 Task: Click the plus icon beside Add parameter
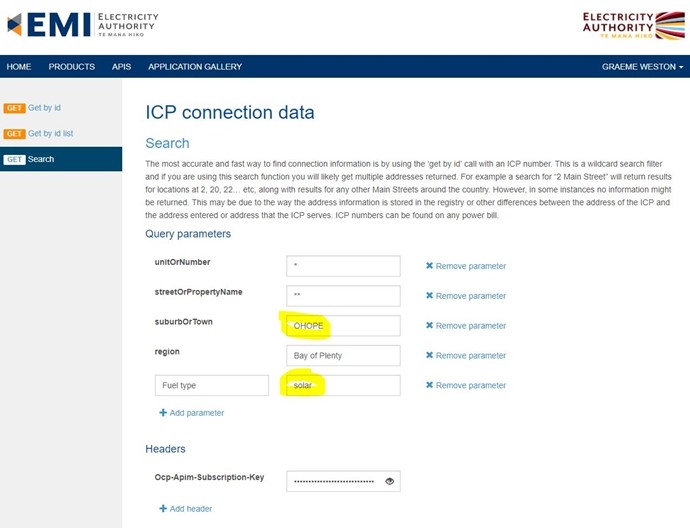[163, 413]
